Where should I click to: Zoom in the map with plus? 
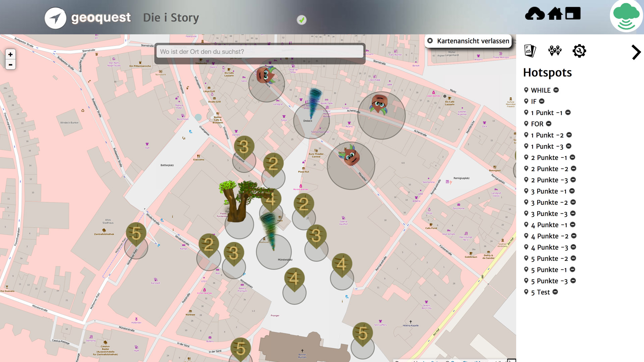pyautogui.click(x=10, y=54)
